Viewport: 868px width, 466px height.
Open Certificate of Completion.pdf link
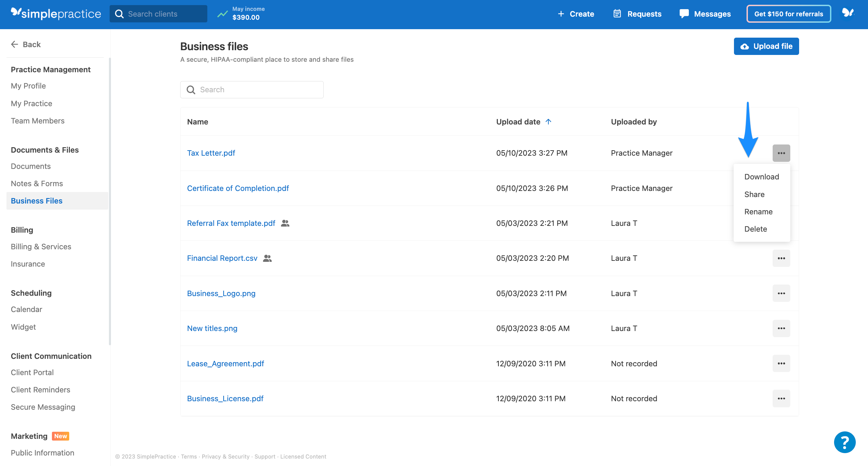(238, 188)
